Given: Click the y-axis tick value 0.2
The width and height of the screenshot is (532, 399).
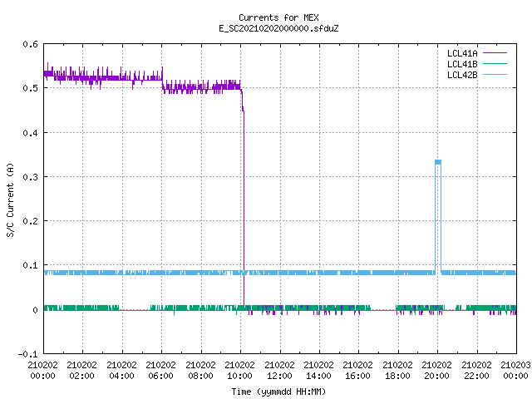Looking at the screenshot, I should pyautogui.click(x=30, y=221).
